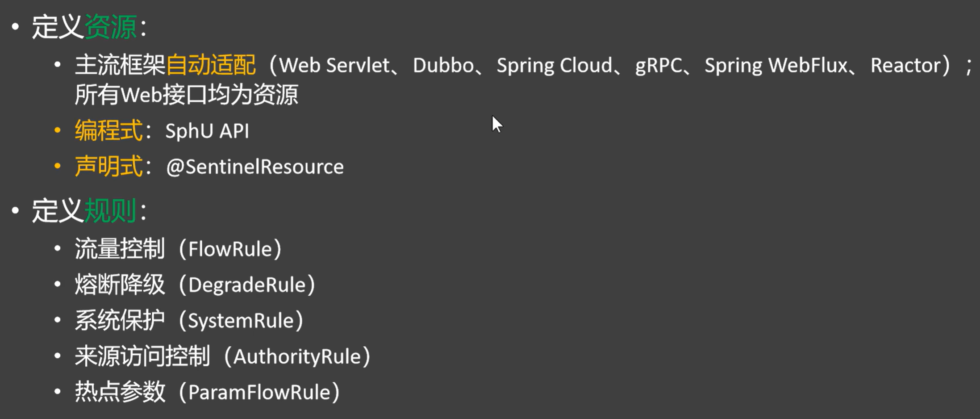Screen dimensions: 980x419
Task: Click the 系统保护 (SystemRule) bullet item
Action: click(189, 320)
